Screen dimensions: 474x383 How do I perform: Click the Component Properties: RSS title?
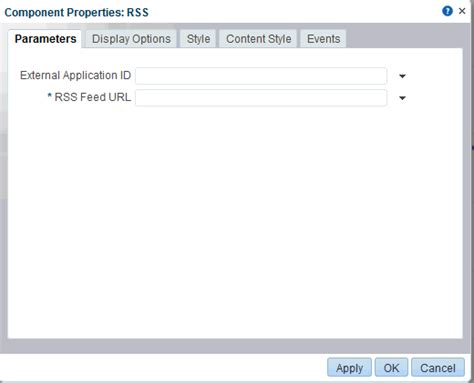[x=76, y=12]
